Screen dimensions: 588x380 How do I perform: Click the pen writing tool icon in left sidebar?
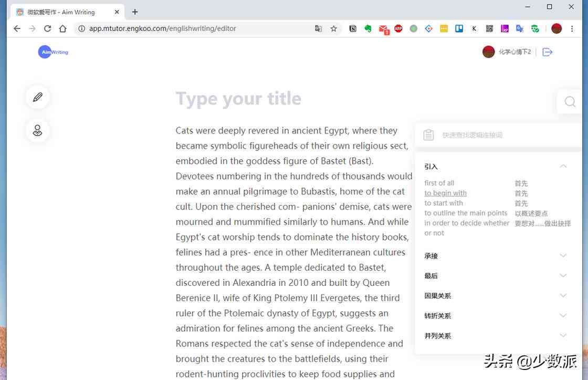click(37, 97)
